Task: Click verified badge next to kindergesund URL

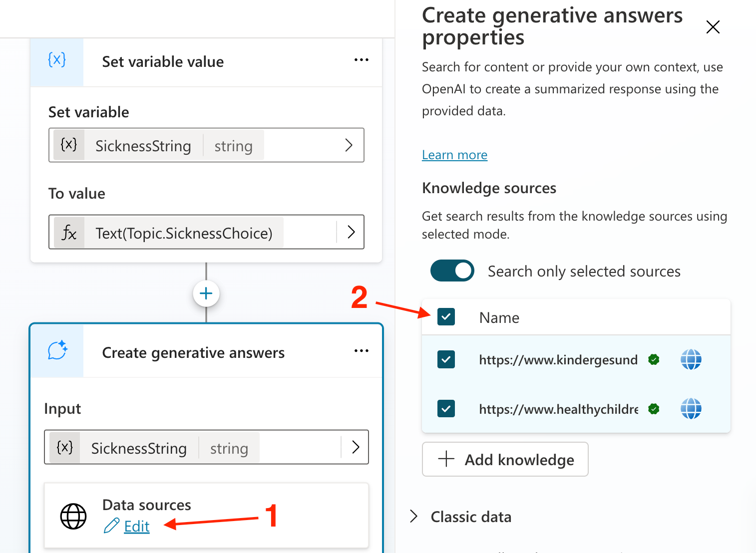Action: 654,359
